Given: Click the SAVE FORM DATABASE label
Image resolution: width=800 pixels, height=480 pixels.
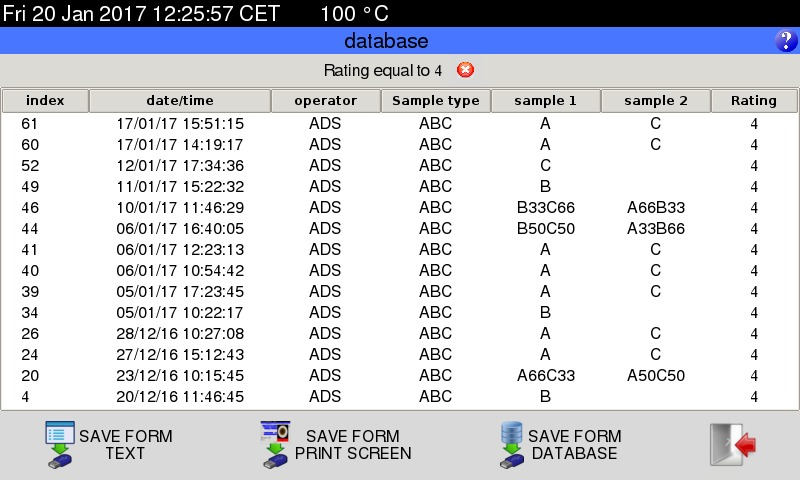Looking at the screenshot, I should pyautogui.click(x=575, y=445).
